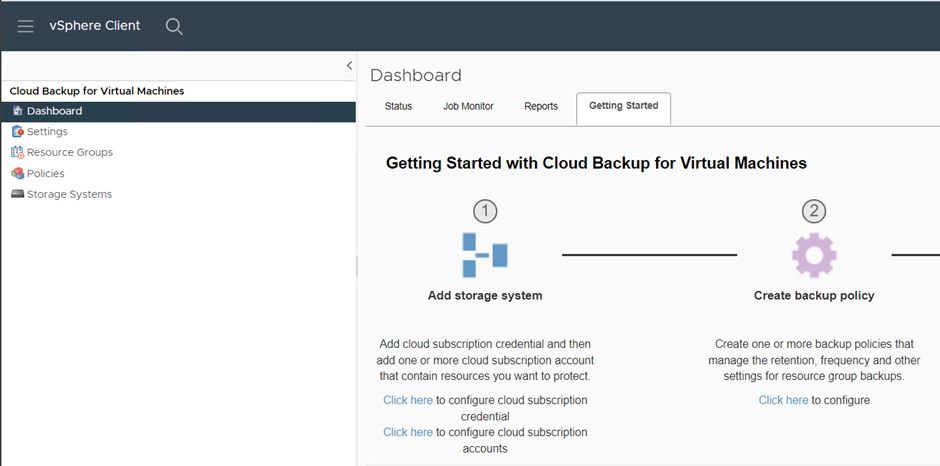This screenshot has width=940, height=466.
Task: Open the hamburger navigation menu
Action: click(x=25, y=26)
